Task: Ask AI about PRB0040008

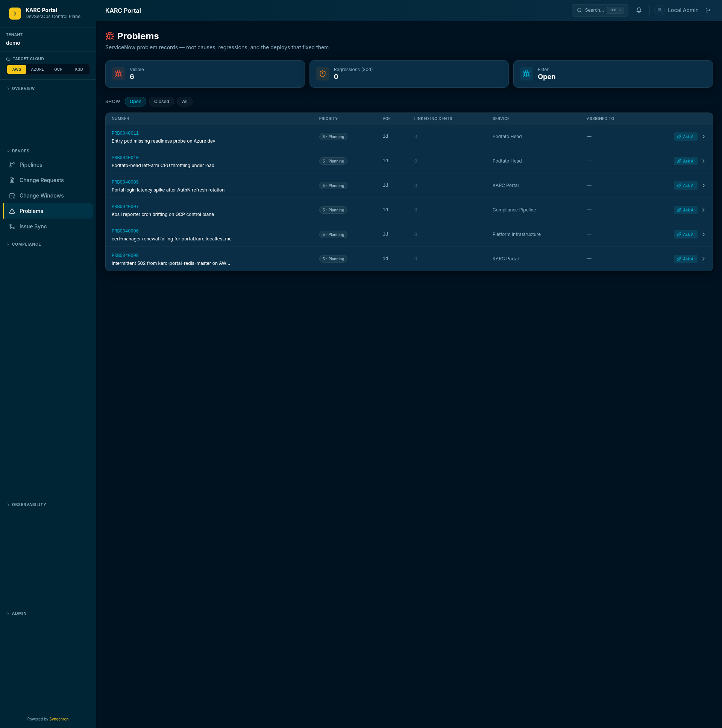Action: coord(685,259)
